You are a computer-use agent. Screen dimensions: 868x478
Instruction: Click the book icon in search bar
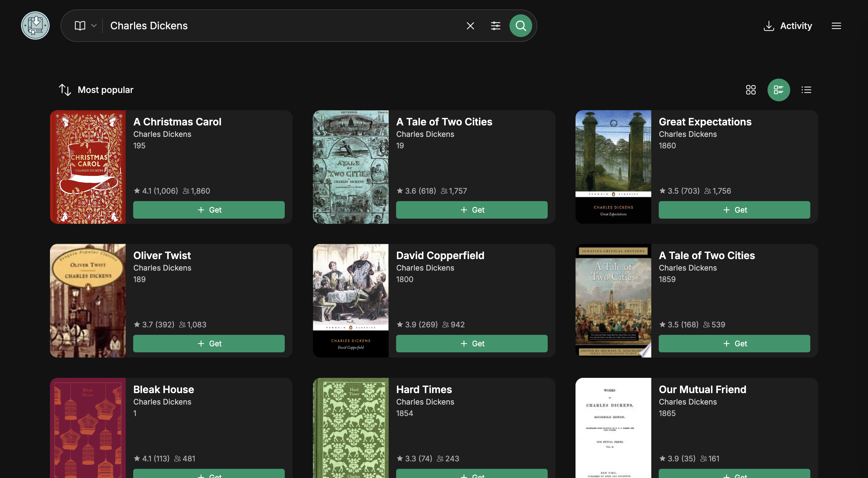[80, 26]
